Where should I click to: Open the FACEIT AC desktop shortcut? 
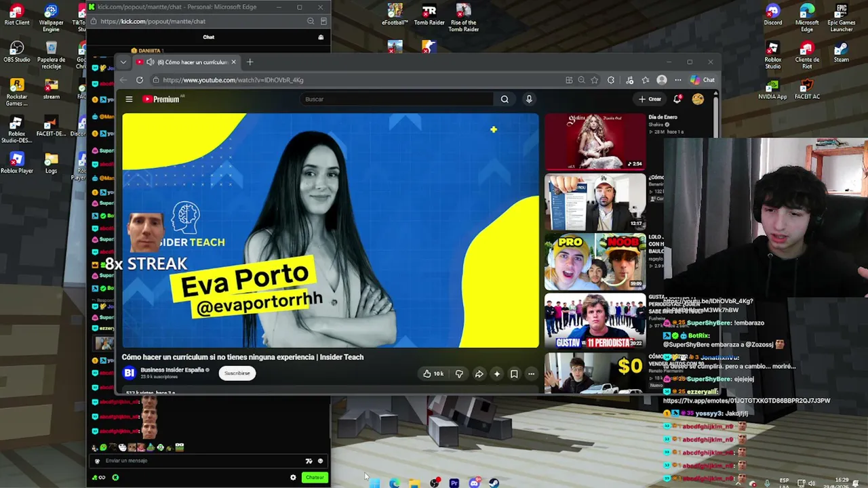tap(806, 89)
